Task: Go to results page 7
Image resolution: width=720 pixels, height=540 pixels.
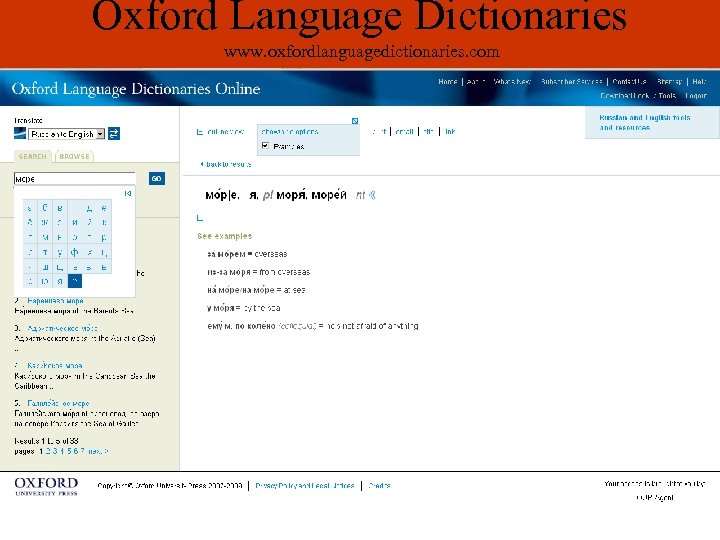Action: click(x=83, y=451)
